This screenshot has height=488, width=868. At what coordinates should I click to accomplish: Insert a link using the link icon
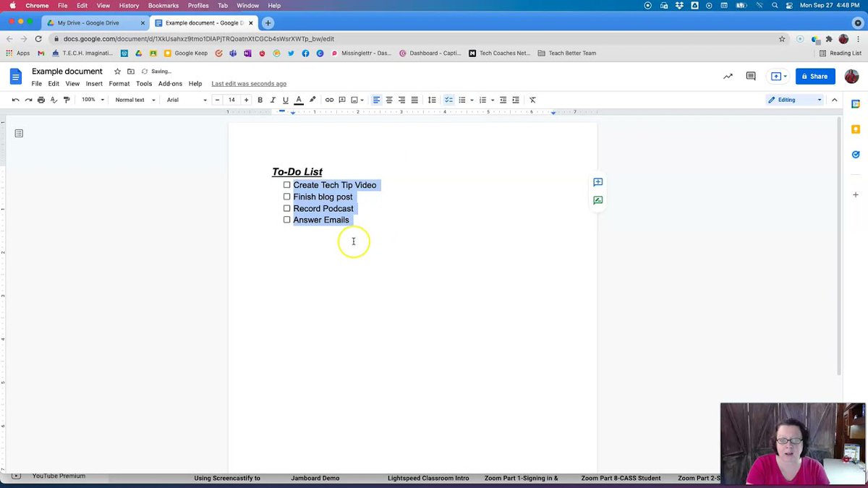coord(329,100)
